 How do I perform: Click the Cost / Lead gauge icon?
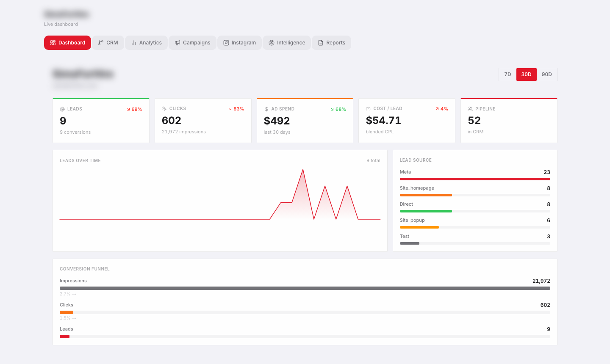tap(368, 109)
